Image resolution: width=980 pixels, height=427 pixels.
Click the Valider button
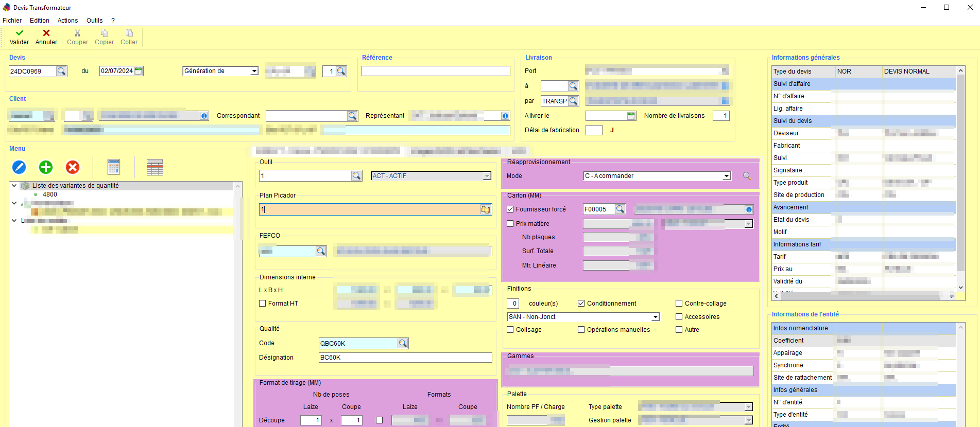coord(19,37)
